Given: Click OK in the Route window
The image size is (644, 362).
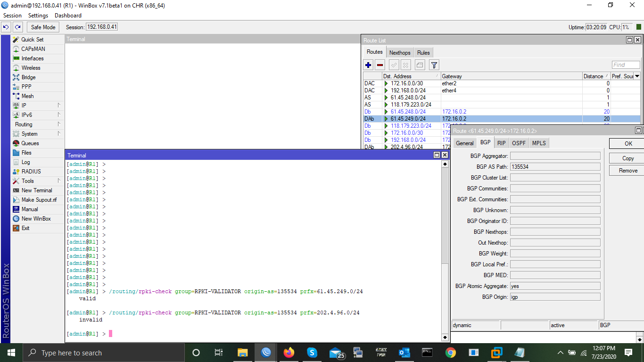Looking at the screenshot, I should 628,144.
